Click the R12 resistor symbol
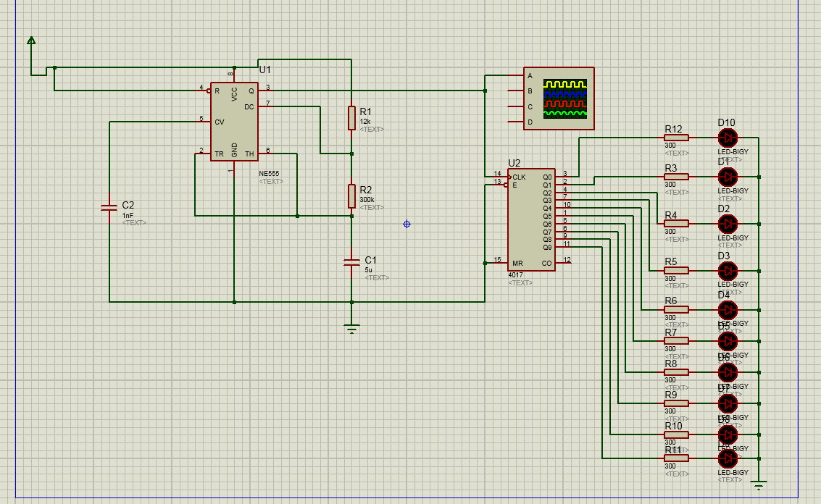The width and height of the screenshot is (821, 504). pos(676,138)
